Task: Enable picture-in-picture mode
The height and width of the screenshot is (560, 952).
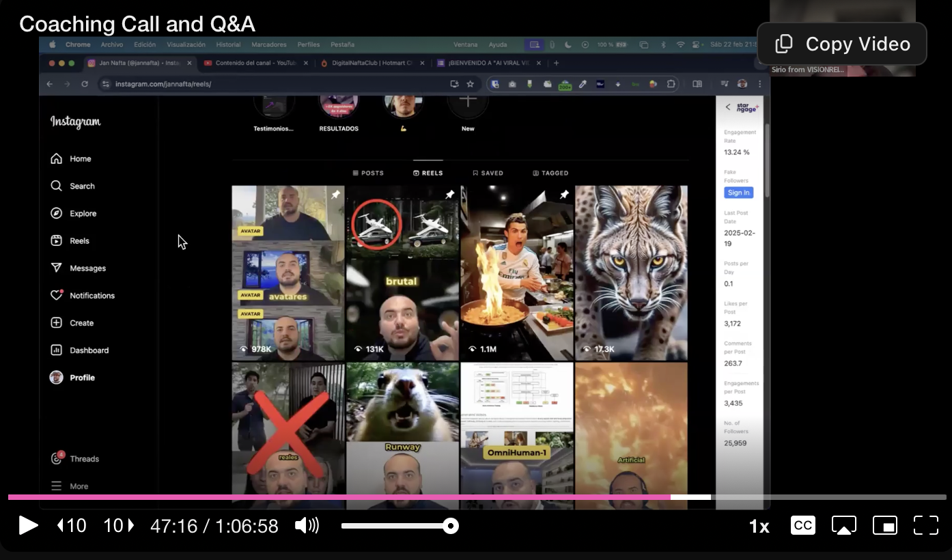Action: 885,525
